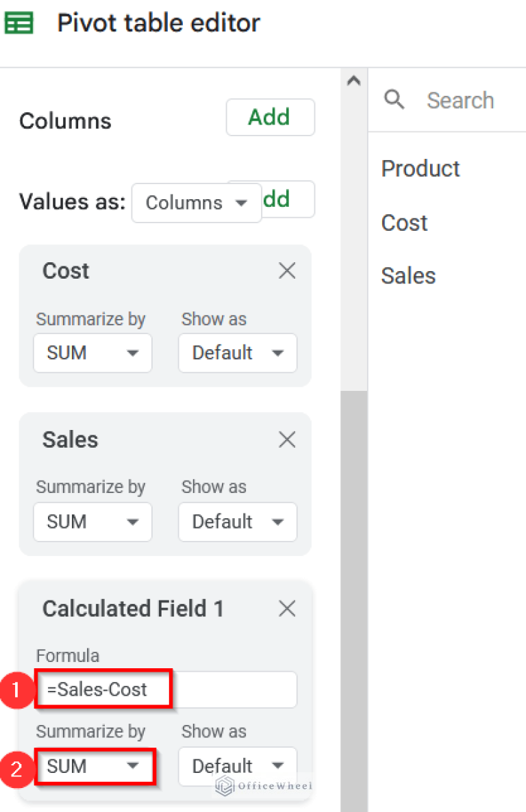
Task: Remove the Cost value field
Action: (x=287, y=271)
